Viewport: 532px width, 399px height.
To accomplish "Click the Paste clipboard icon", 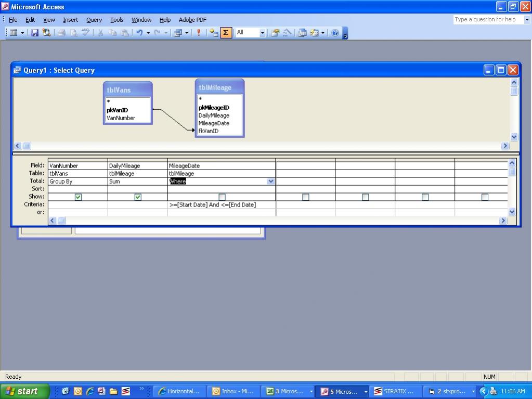I will click(124, 33).
